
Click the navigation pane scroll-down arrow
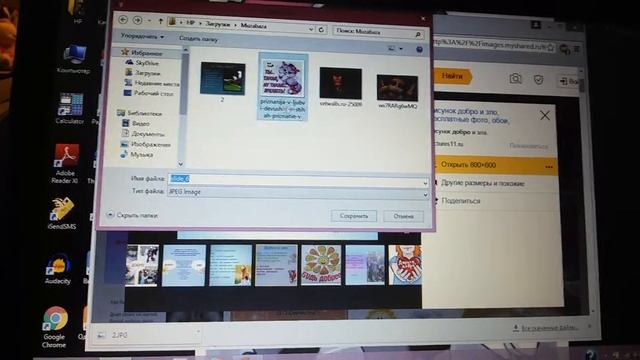tap(181, 164)
